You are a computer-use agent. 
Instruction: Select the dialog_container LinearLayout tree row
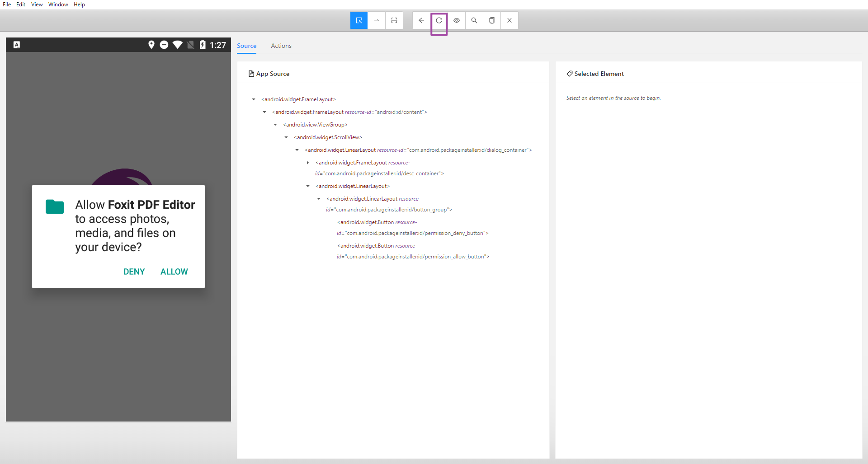tap(418, 150)
